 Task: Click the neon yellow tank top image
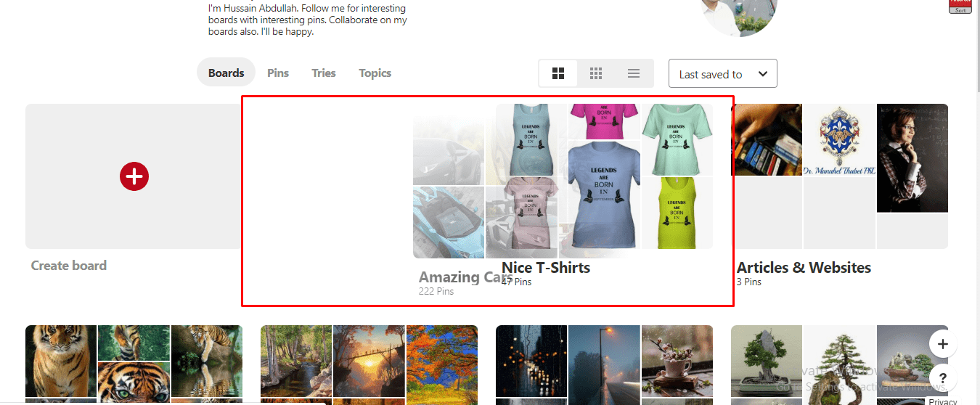pyautogui.click(x=677, y=213)
